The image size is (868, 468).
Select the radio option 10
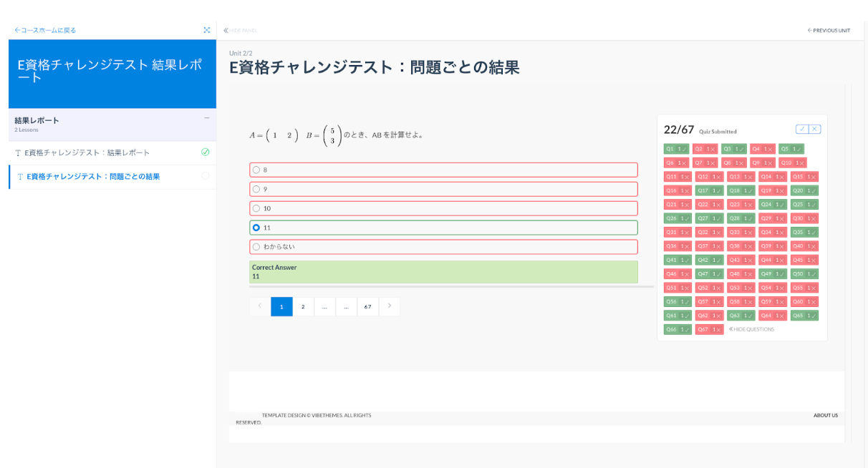click(256, 208)
